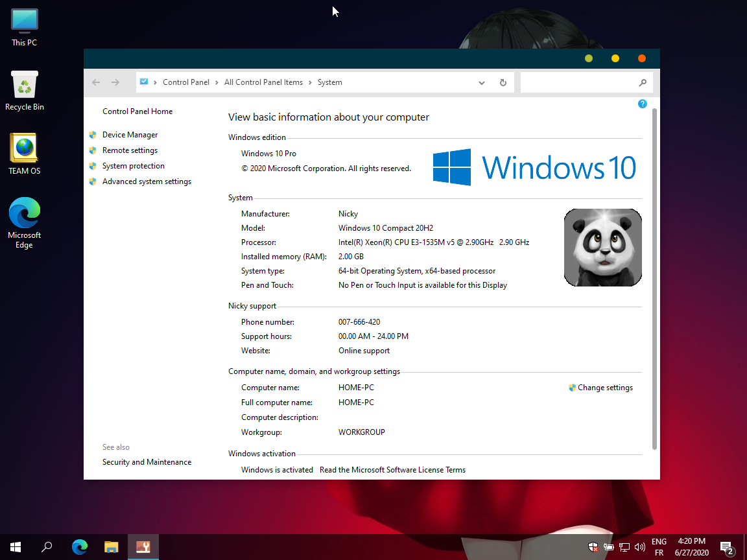This screenshot has width=747, height=560.
Task: Open Control Panel Home link
Action: [x=137, y=111]
